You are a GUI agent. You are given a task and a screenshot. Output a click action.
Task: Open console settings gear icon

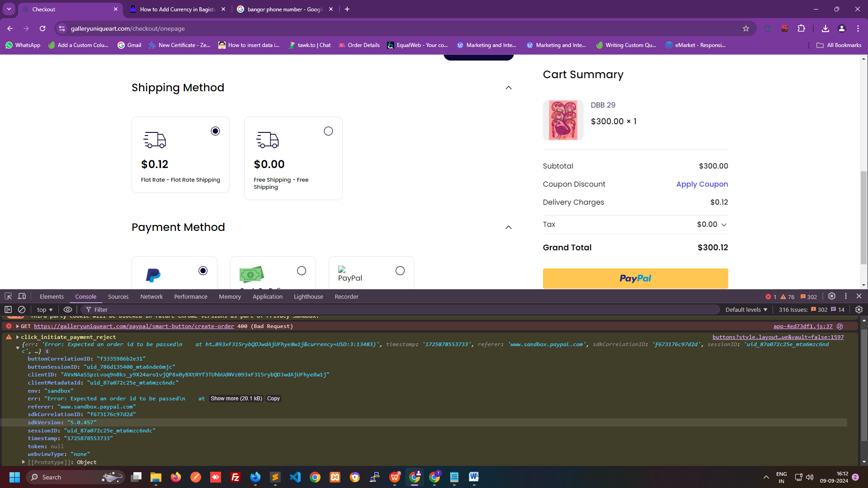859,310
